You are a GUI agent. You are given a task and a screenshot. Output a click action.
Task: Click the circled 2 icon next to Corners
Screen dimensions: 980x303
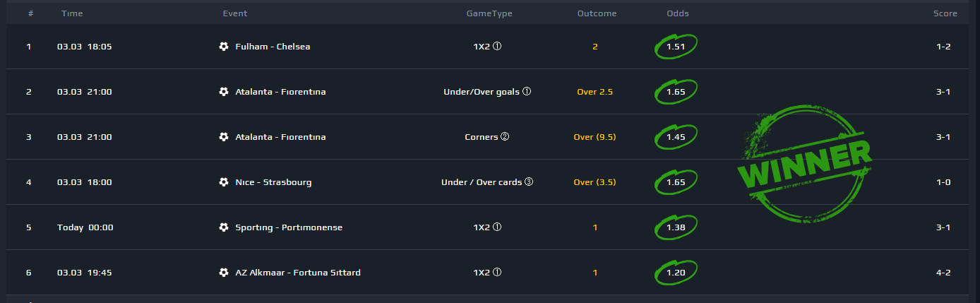[505, 137]
